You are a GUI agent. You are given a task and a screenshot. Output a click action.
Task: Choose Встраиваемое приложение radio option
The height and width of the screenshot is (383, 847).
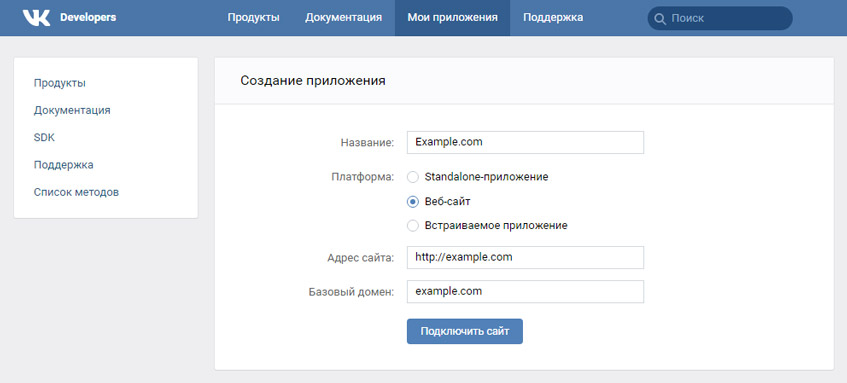(413, 226)
